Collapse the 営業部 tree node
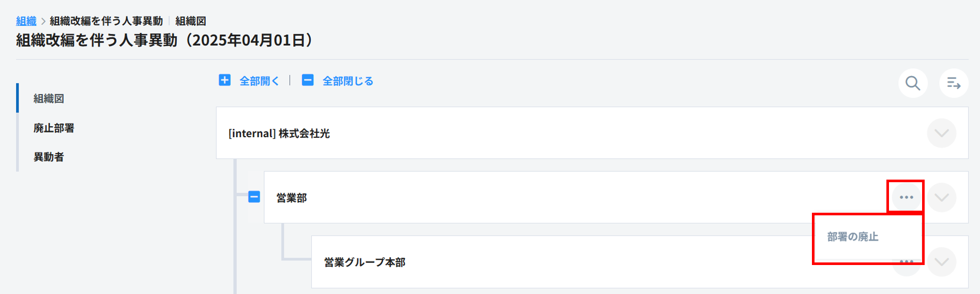Screen dimensions: 980x294 click(254, 197)
